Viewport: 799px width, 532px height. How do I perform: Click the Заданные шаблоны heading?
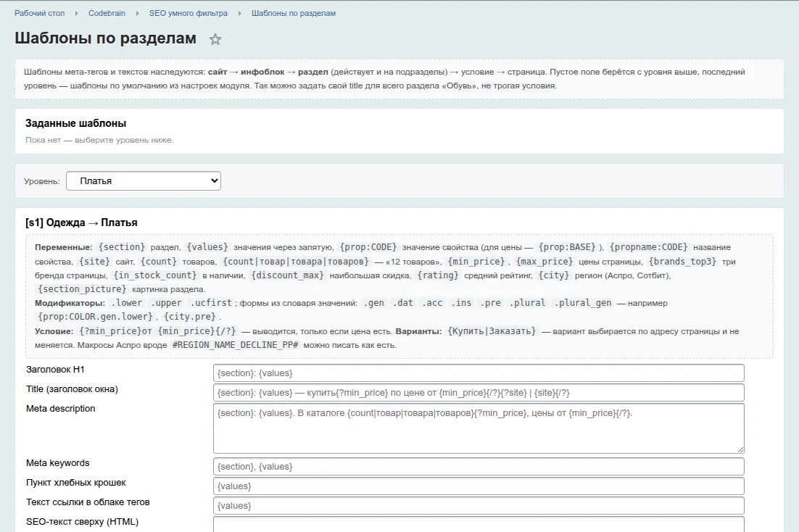(76, 123)
